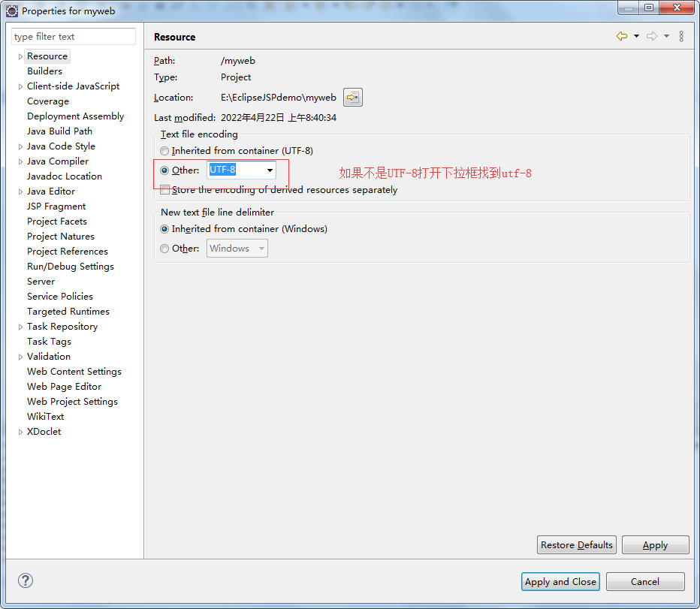The image size is (700, 609).
Task: Select Web Page Editor properties page
Action: tap(65, 386)
